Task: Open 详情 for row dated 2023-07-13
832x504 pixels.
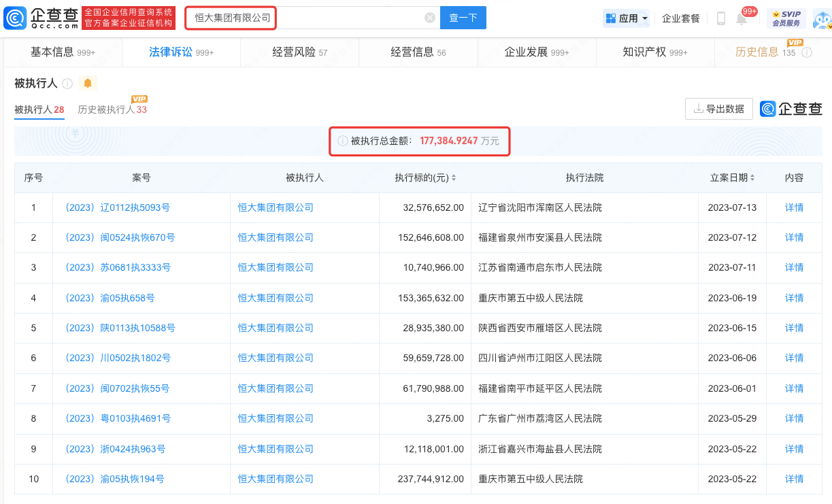Action: pos(794,207)
